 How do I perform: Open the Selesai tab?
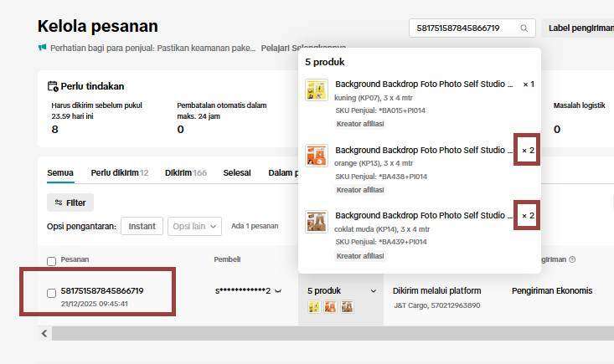(x=236, y=173)
